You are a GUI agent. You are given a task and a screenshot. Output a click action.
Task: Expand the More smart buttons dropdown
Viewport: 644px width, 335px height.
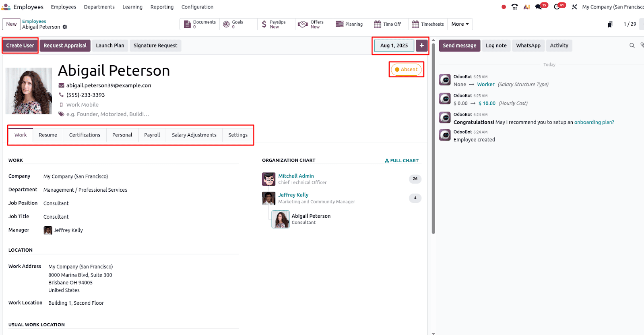pos(460,24)
